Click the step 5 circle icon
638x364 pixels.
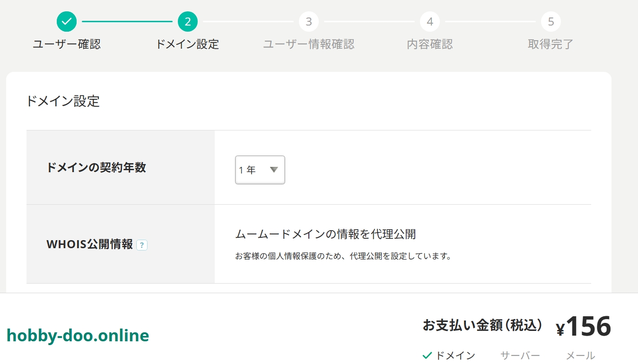(x=551, y=21)
